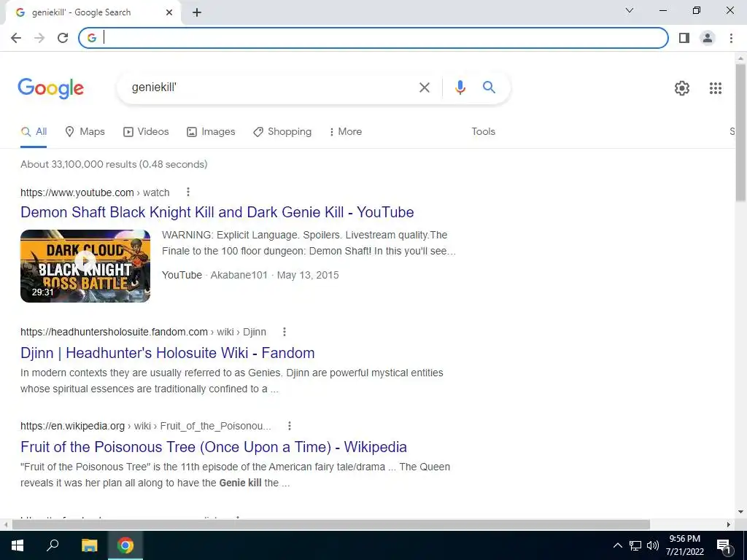The image size is (747, 560).
Task: Click the horizontal scrollbar thumb
Action: tap(331, 525)
